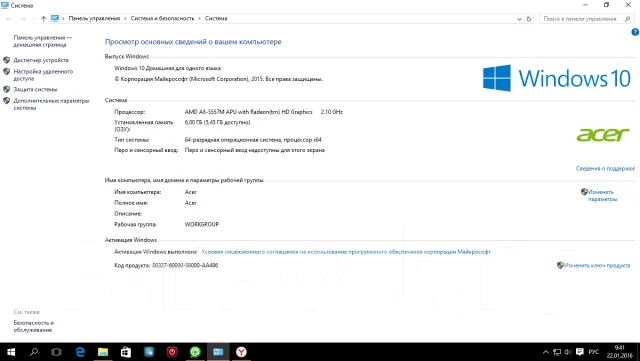Image resolution: width=640 pixels, height=361 pixels.
Task: Click the Acer value next to Полное имя
Action: pos(191,203)
